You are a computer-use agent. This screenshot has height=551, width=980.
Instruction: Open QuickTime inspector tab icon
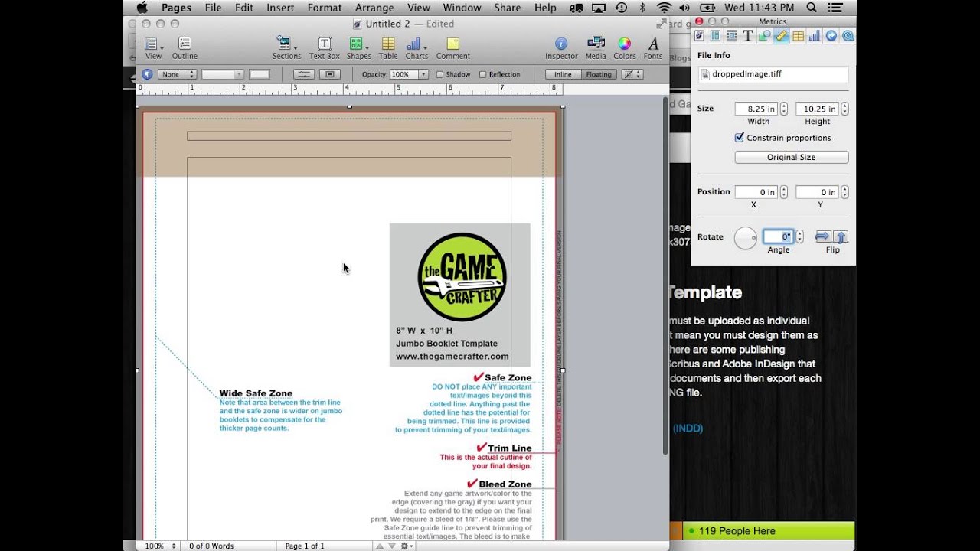847,36
